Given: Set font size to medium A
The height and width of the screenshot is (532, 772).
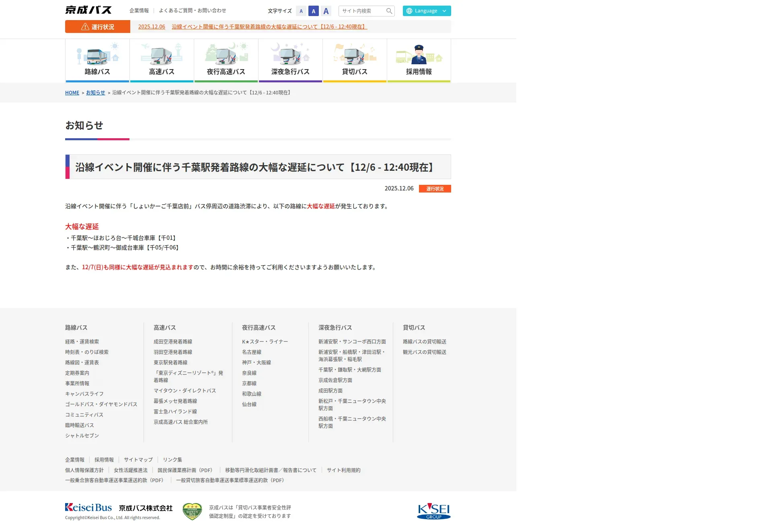Looking at the screenshot, I should 314,11.
